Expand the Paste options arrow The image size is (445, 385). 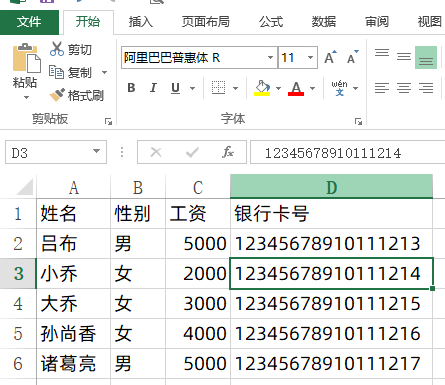pos(26,98)
